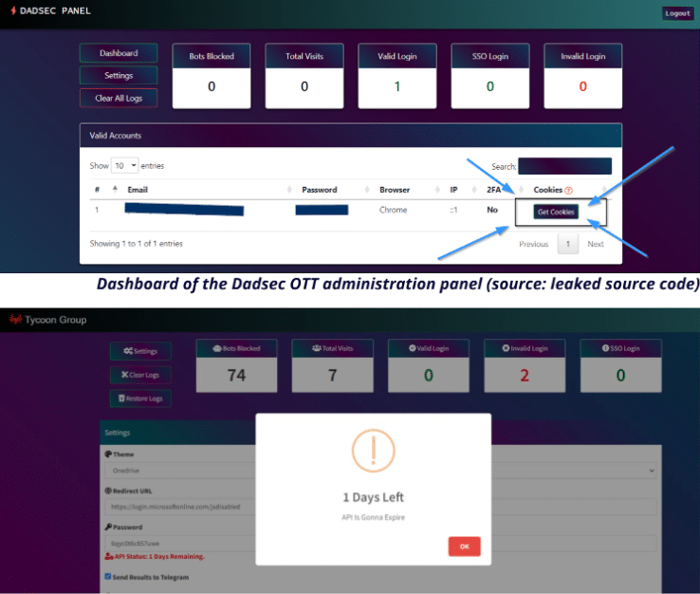
Task: Toggle Send Results to Telegram checkbox
Action: pos(107,577)
